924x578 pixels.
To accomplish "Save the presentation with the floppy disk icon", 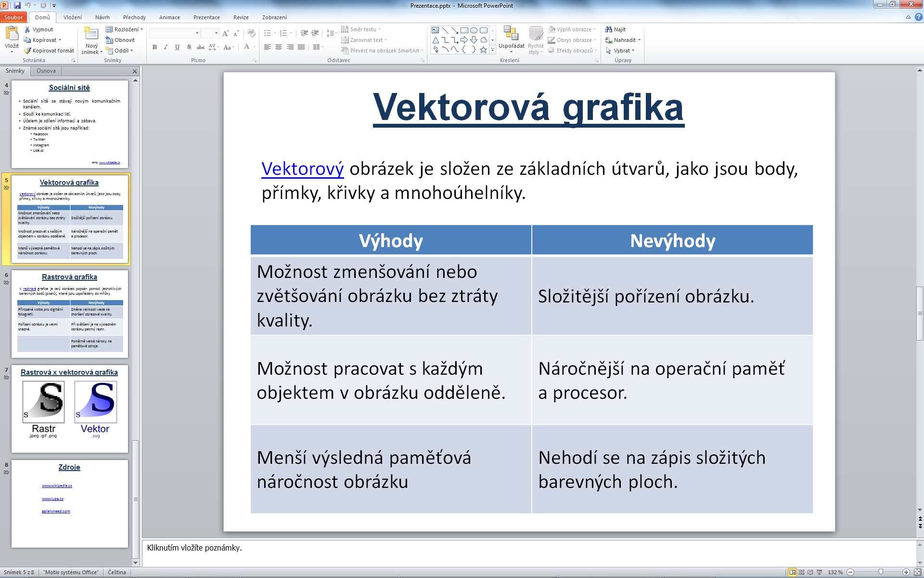I will click(x=17, y=5).
